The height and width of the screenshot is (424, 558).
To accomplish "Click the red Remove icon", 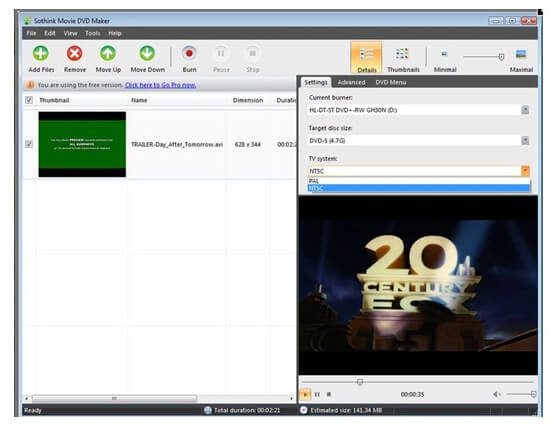I will pos(74,53).
